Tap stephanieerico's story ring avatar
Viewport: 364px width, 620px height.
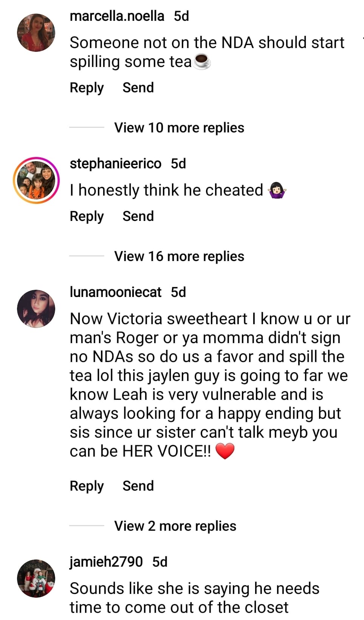pyautogui.click(x=36, y=180)
